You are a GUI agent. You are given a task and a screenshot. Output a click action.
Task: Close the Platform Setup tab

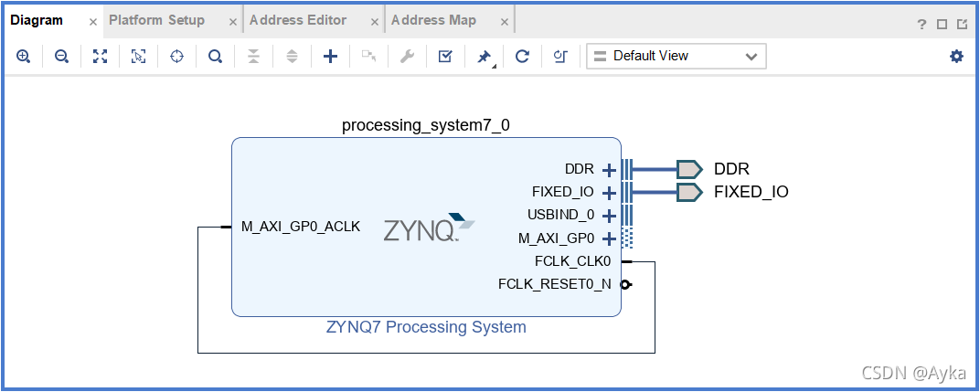(233, 22)
